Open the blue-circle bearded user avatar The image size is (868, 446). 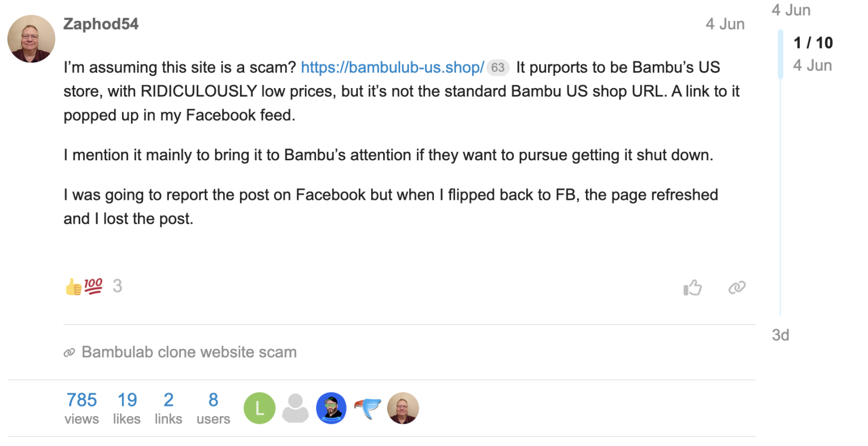[x=331, y=408]
